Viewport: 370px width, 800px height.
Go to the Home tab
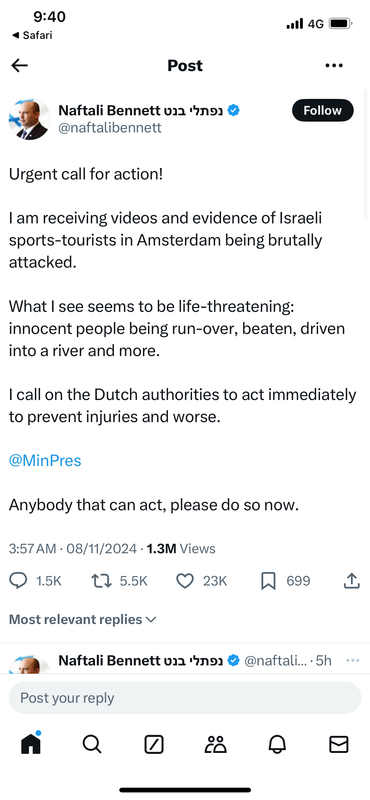[x=31, y=744]
